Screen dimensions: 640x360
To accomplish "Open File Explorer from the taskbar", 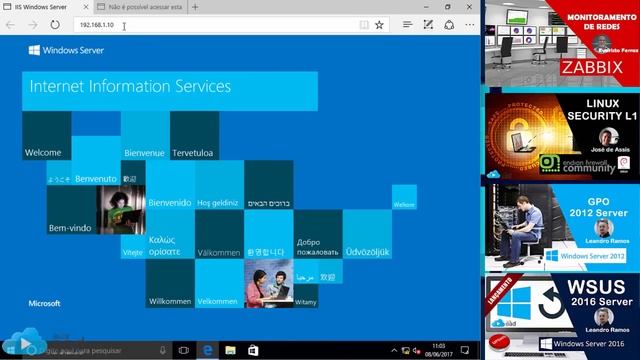I will (230, 350).
